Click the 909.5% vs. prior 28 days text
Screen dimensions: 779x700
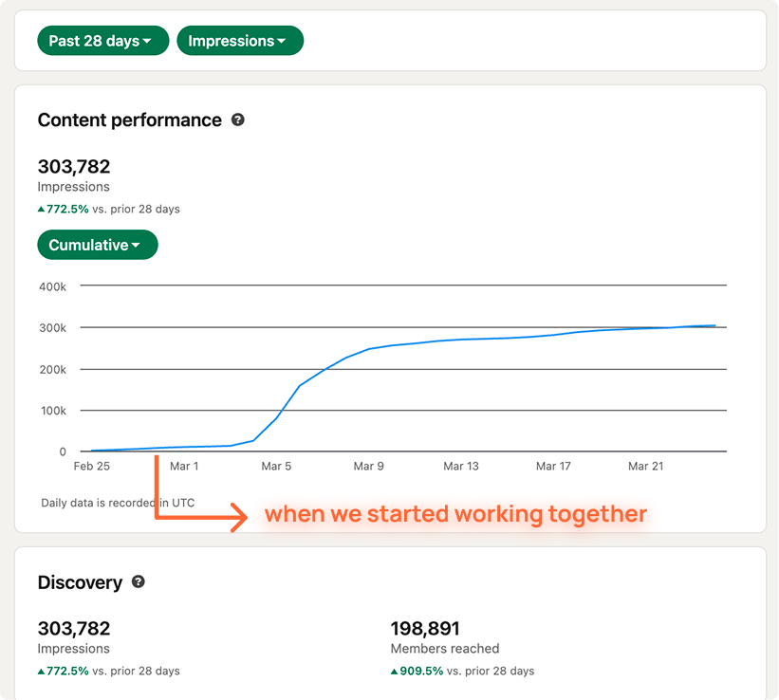point(462,671)
